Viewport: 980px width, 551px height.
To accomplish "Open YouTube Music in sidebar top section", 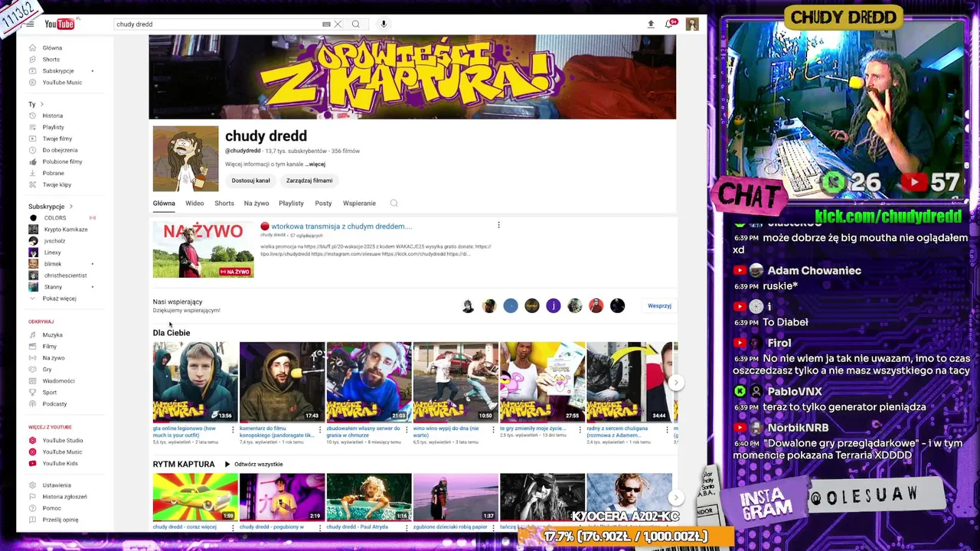I will pos(61,82).
